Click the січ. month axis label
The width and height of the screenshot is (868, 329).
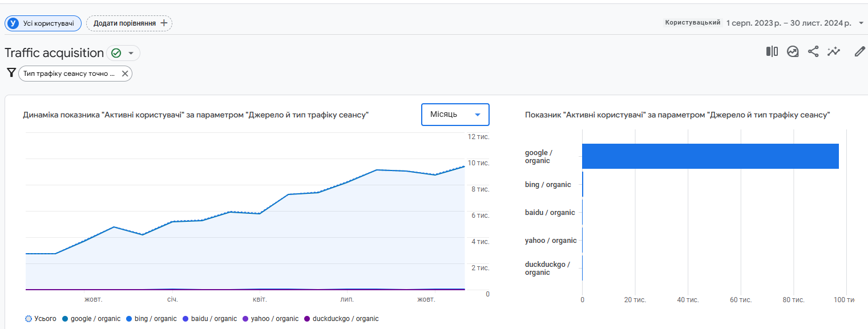(x=172, y=299)
